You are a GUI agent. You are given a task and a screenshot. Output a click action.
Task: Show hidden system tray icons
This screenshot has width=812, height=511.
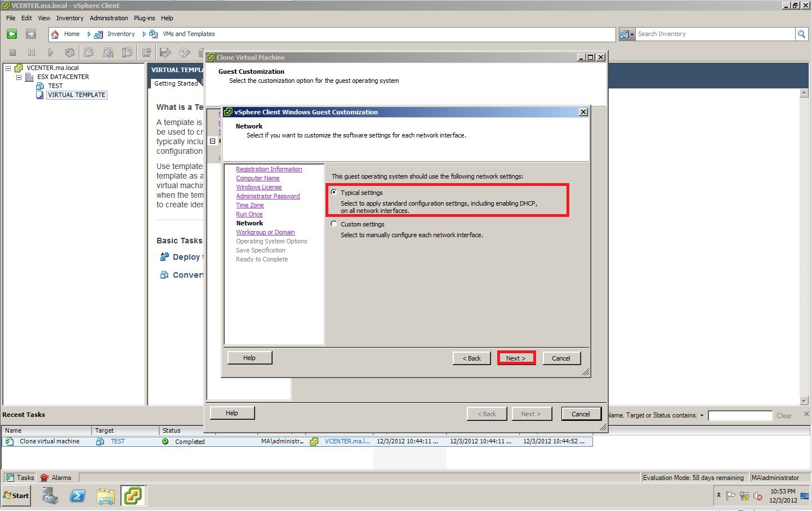(719, 495)
